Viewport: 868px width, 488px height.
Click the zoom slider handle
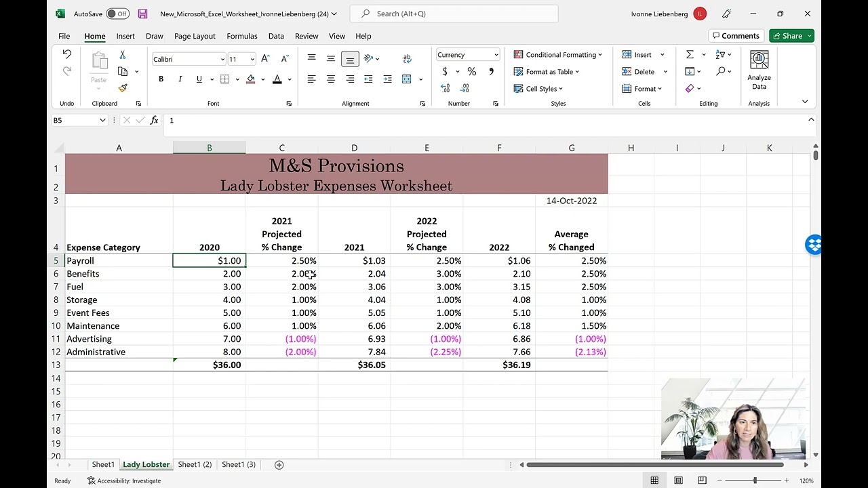click(755, 481)
